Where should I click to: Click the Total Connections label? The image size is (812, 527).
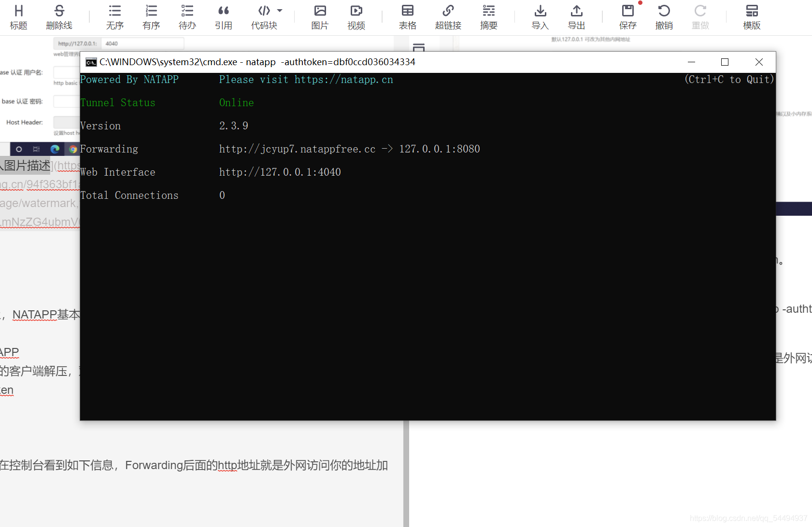click(129, 195)
